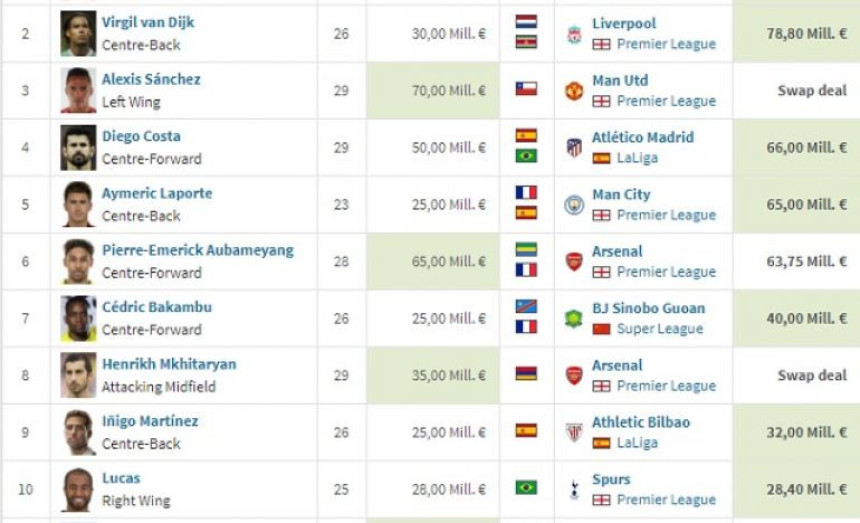Click the BJ Sinobo Guoan crest
The width and height of the screenshot is (860, 523).
click(574, 319)
